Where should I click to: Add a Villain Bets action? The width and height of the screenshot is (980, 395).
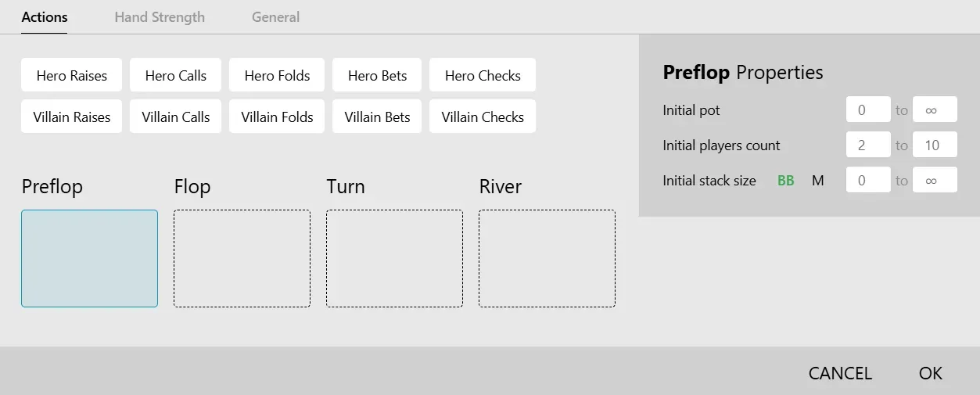377,117
